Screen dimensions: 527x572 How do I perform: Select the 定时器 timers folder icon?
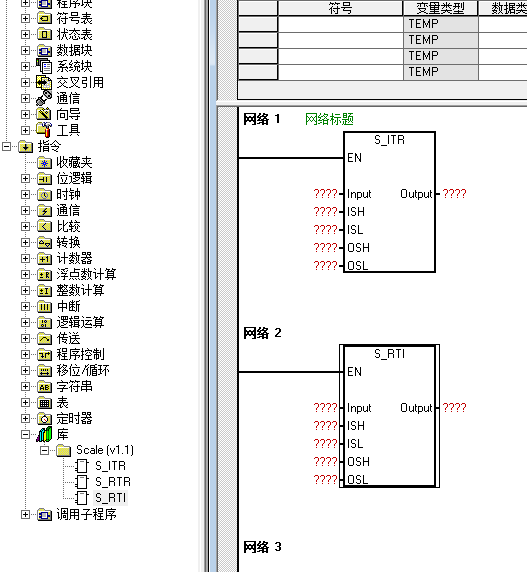click(x=44, y=418)
